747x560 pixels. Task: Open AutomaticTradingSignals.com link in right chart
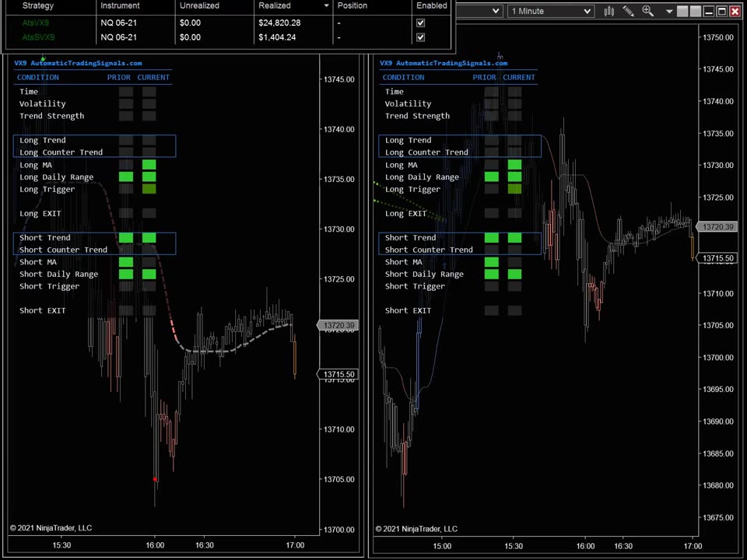(x=451, y=63)
